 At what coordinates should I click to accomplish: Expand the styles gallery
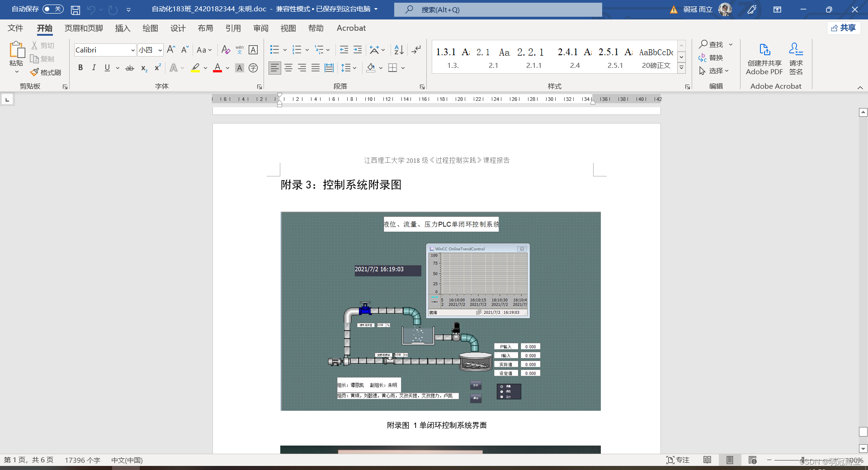coord(681,68)
